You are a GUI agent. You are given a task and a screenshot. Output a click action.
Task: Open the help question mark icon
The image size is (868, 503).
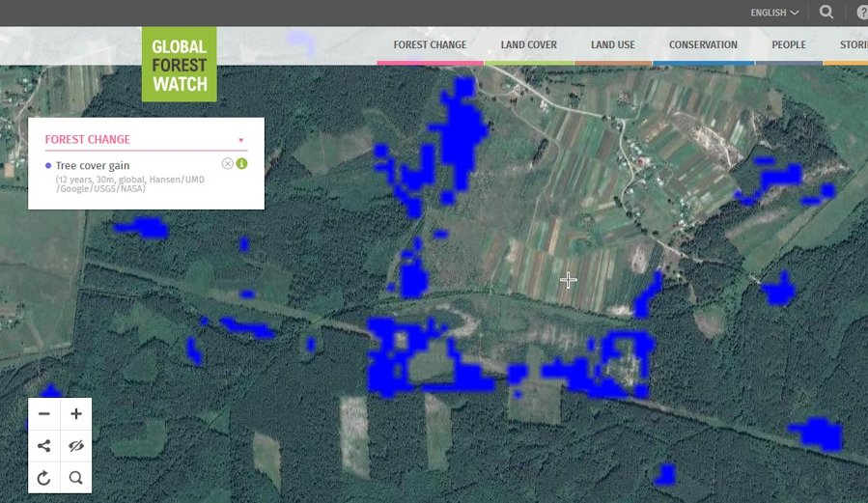coord(860,13)
